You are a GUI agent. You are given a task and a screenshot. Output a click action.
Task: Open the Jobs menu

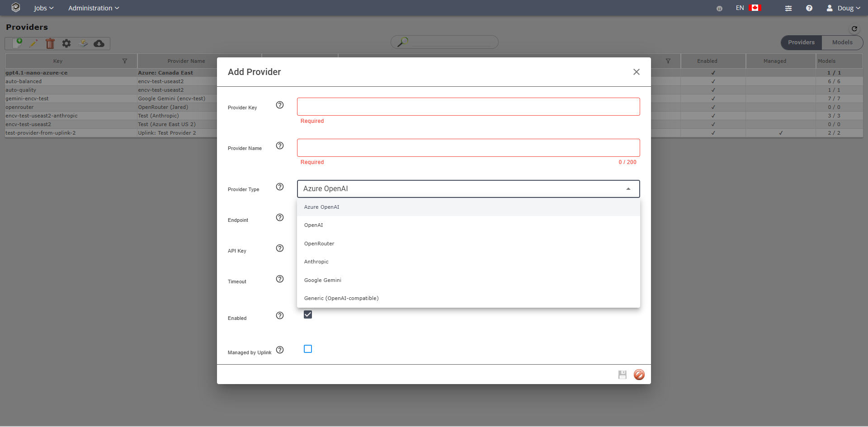coord(43,8)
